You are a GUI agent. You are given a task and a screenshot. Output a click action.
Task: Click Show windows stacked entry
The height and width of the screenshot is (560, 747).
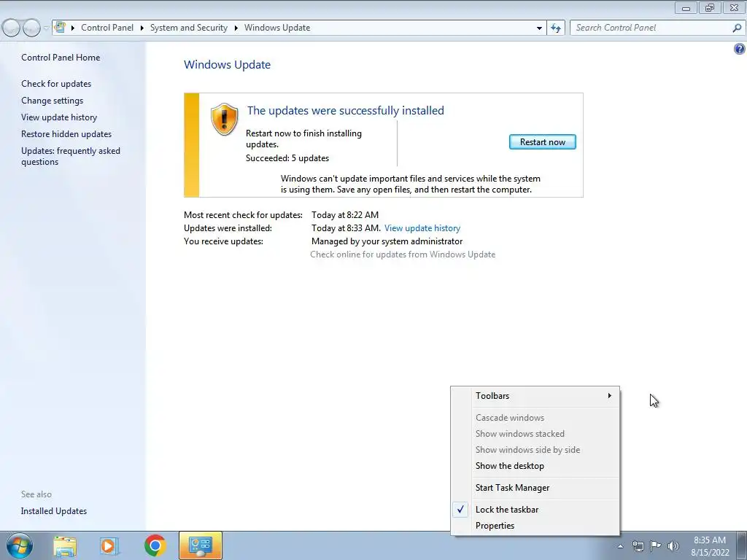535,434
